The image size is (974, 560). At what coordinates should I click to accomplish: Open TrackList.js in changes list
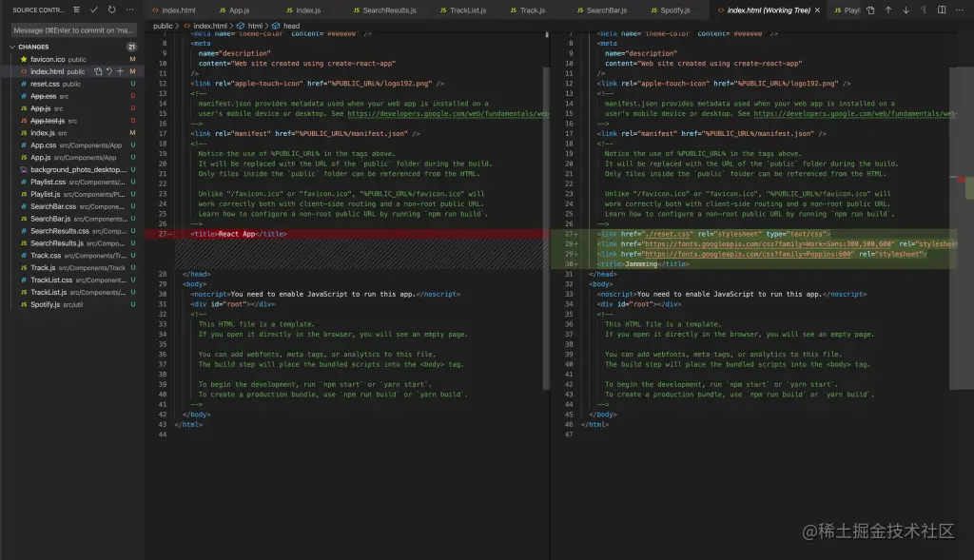tap(74, 293)
